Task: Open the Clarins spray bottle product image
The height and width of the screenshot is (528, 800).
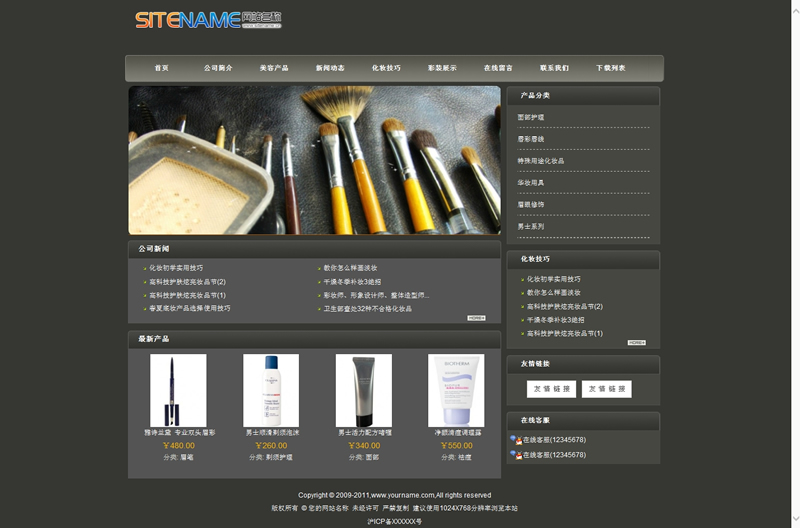Action: 271,390
